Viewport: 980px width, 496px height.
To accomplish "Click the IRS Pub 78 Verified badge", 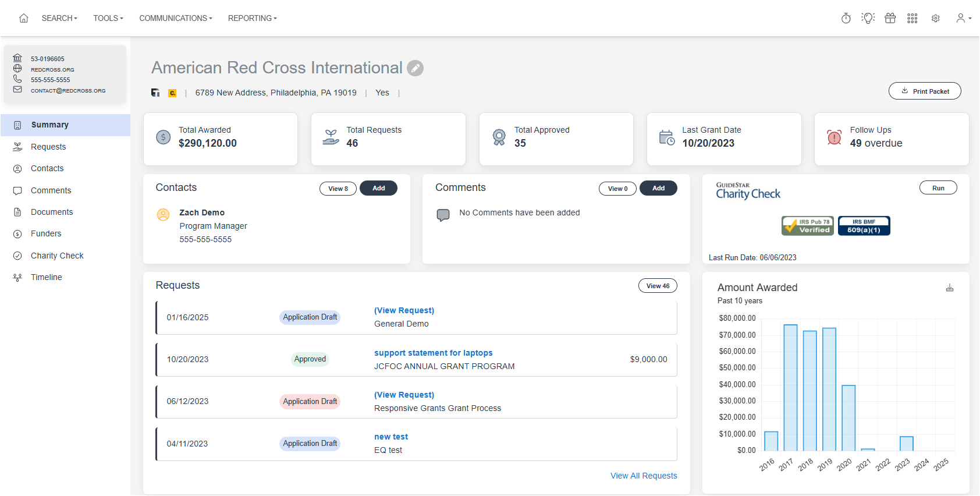I will point(808,226).
